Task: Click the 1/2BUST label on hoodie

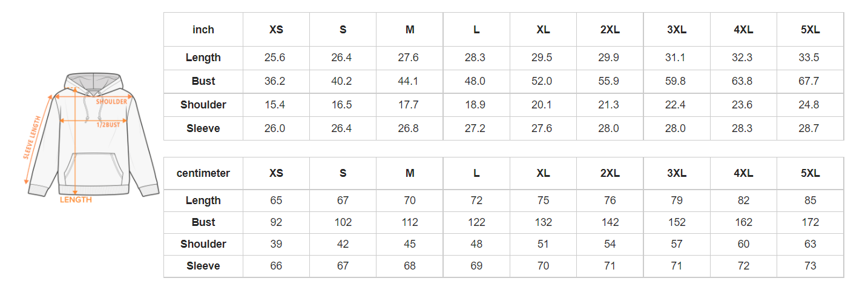Action: [x=108, y=125]
